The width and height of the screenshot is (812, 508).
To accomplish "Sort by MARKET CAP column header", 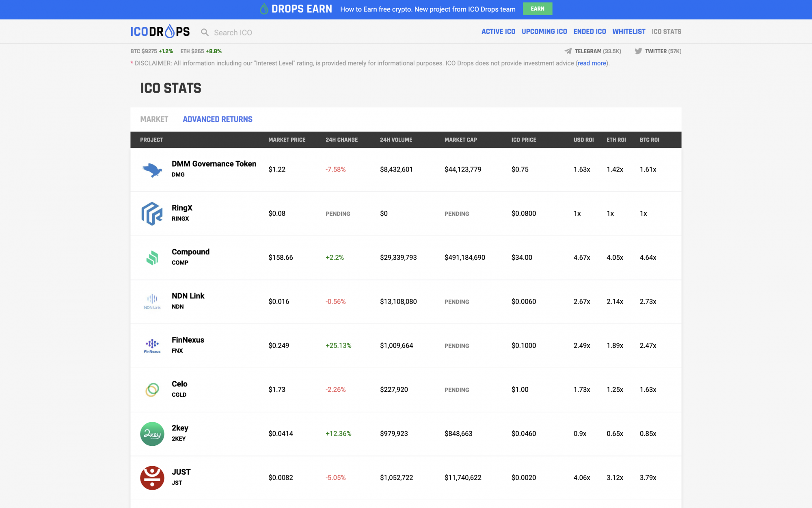I will (x=460, y=140).
